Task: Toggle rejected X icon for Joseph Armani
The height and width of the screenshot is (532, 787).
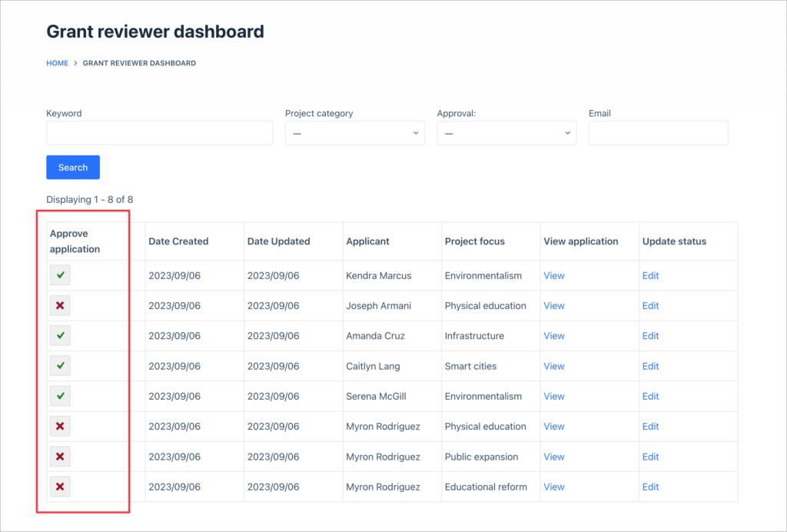Action: pos(60,305)
